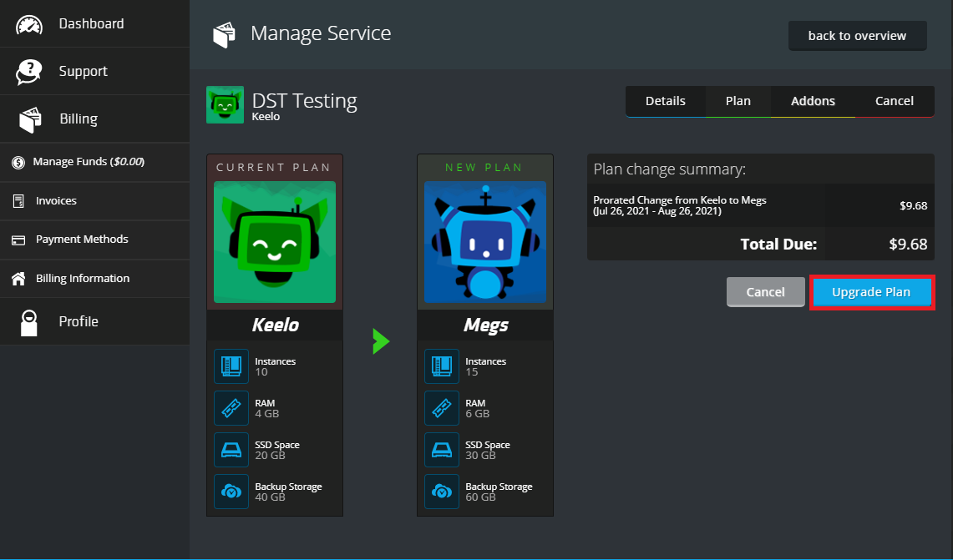This screenshot has height=560, width=953.
Task: Open Payment Methods in the sidebar
Action: click(95, 240)
